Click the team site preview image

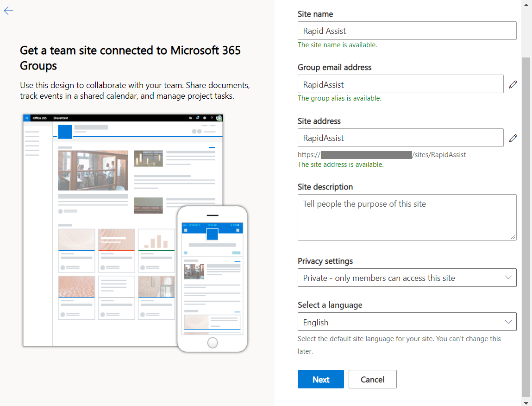135,233
